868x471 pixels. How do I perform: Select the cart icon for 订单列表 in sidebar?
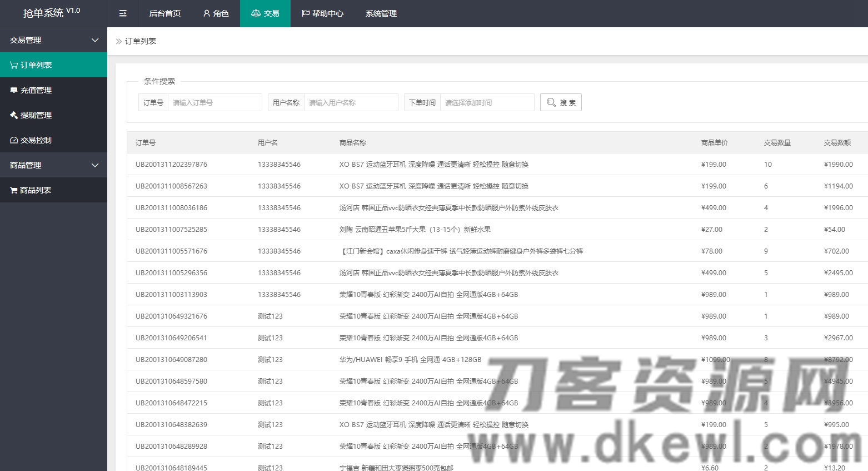(x=13, y=65)
